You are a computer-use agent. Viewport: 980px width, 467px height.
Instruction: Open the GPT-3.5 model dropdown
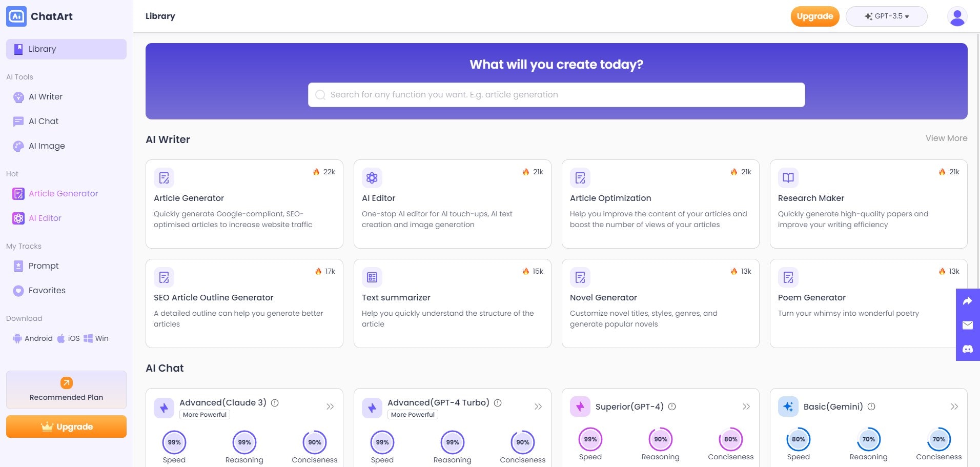coord(886,16)
